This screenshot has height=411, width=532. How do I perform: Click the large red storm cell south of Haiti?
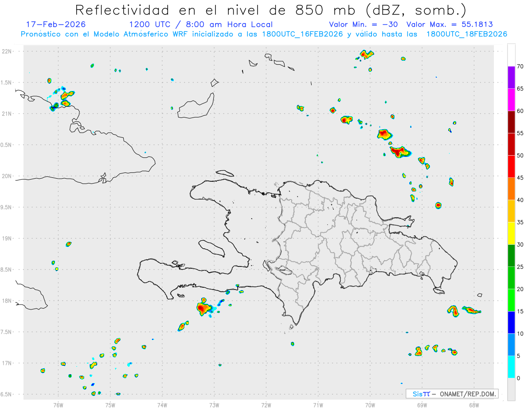[x=204, y=307]
